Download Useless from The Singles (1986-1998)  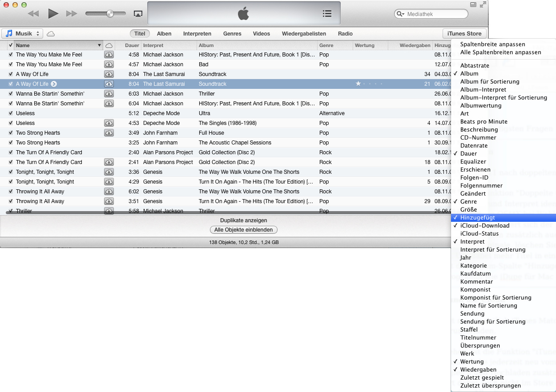click(x=109, y=123)
